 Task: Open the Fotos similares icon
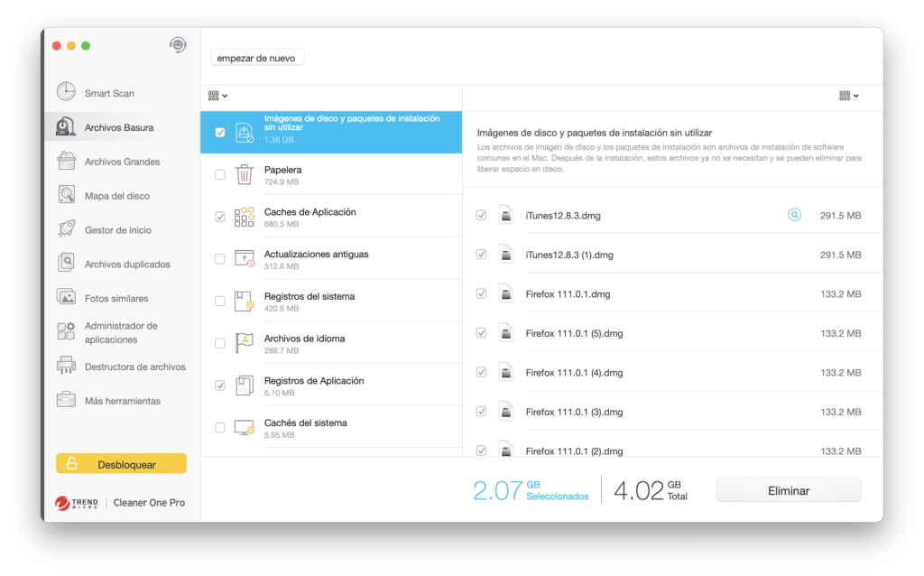point(66,297)
